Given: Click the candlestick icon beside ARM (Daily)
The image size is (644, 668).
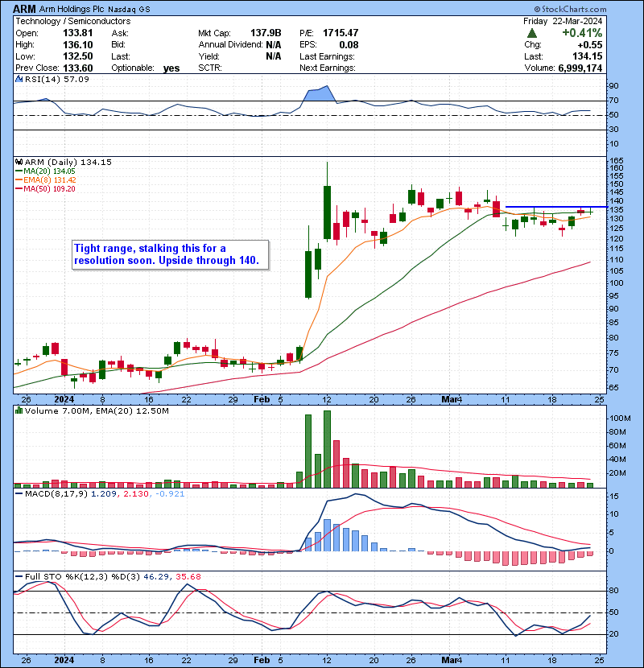Looking at the screenshot, I should (x=19, y=163).
